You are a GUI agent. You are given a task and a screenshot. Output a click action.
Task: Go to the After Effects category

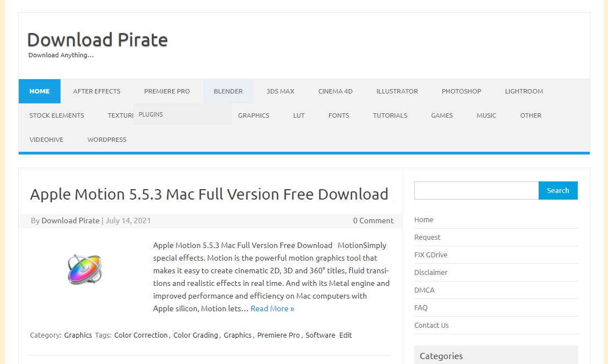pos(97,91)
